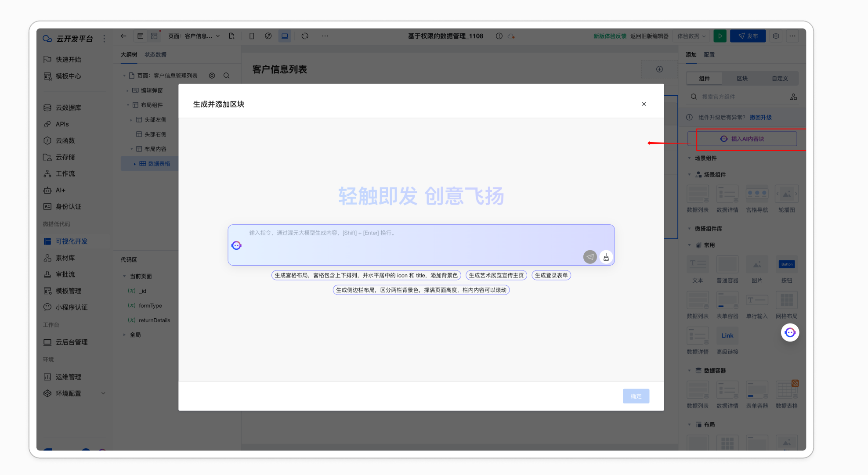
Task: Expand the 头部左侧 tree node
Action: [x=131, y=119]
